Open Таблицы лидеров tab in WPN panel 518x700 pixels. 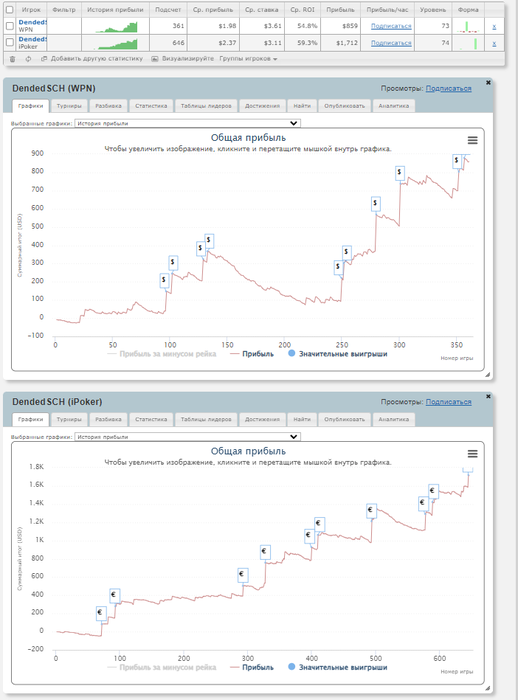206,106
